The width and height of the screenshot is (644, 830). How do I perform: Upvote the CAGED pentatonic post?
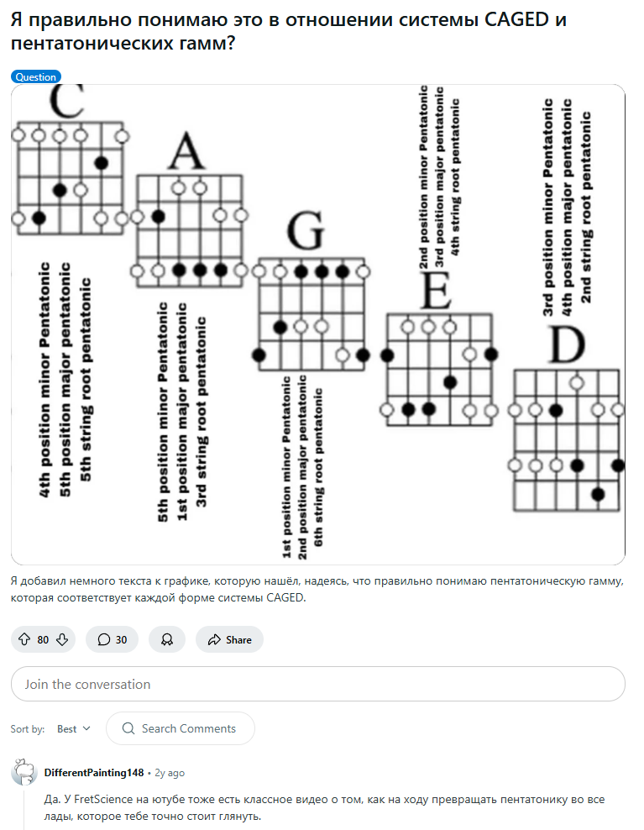click(24, 639)
